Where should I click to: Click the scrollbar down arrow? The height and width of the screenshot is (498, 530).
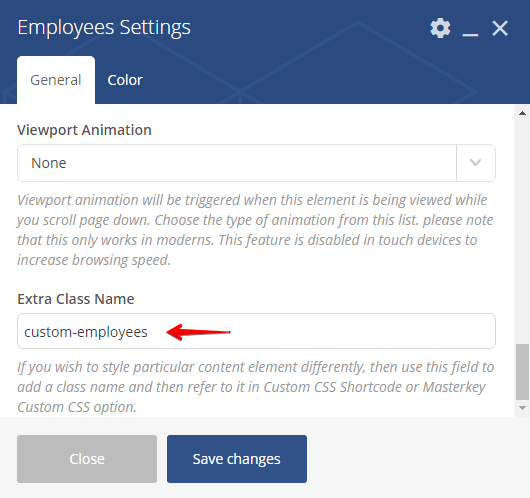[522, 408]
